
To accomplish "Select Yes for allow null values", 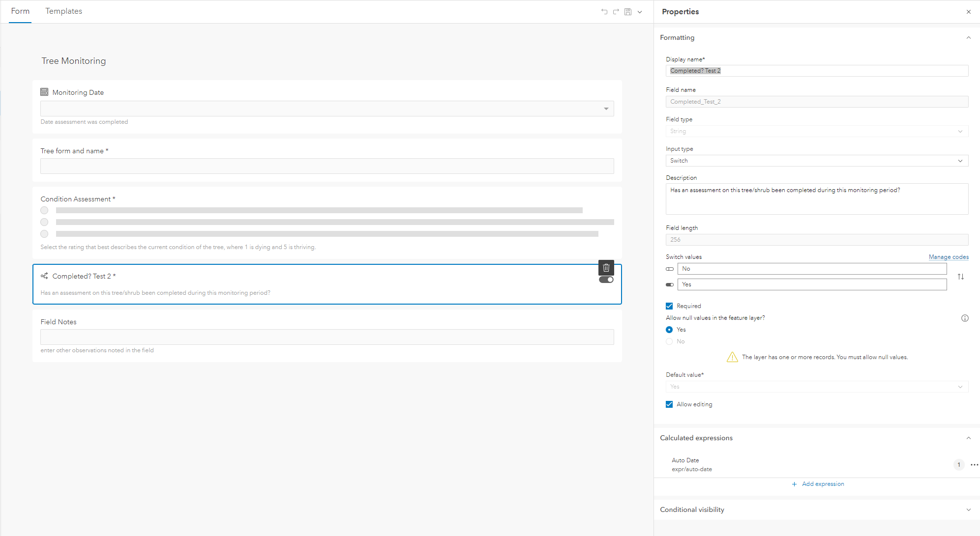I will 669,330.
